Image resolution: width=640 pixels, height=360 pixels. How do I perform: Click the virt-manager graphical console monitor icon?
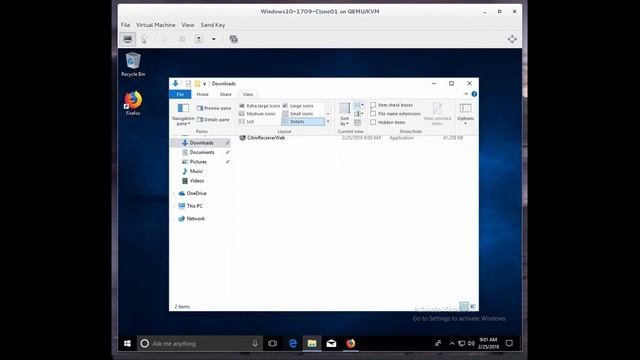128,39
